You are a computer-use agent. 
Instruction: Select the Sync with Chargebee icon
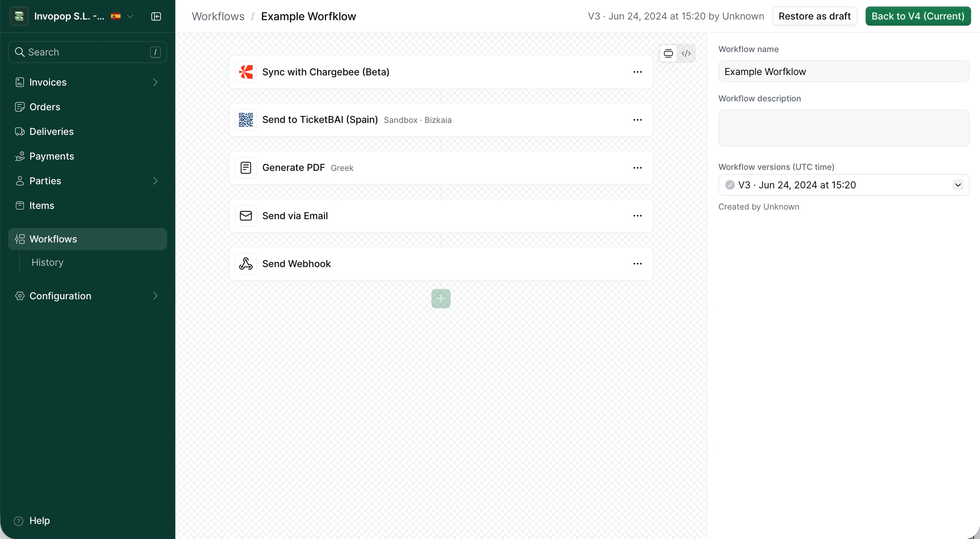[246, 72]
